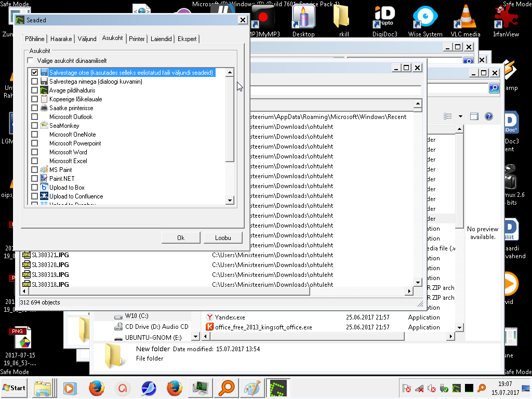Check Avage pildihalduris checkbox
The height and width of the screenshot is (399, 532).
(x=34, y=90)
